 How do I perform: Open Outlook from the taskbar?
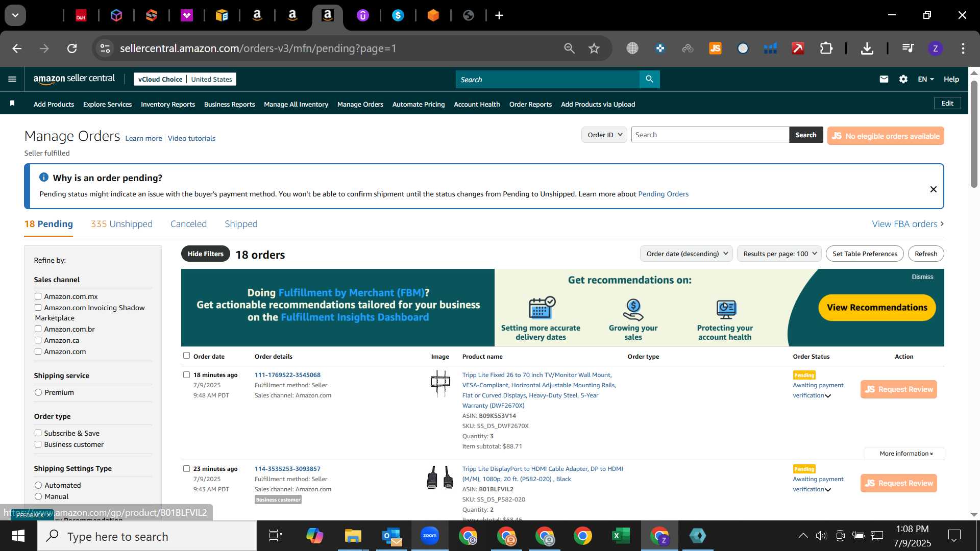391,536
